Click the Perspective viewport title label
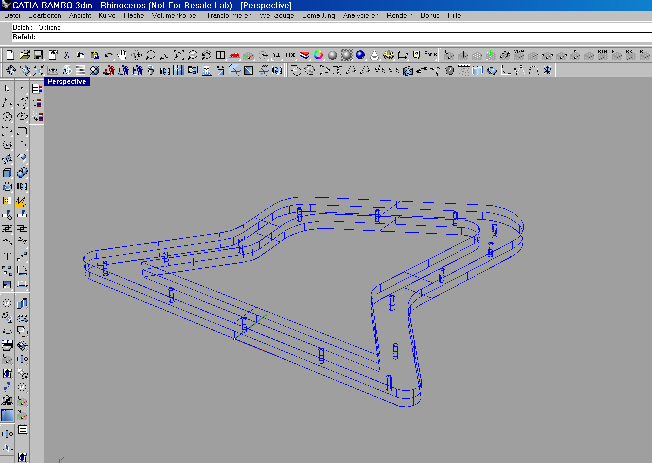Screen dimensions: 652x463 click(x=68, y=82)
